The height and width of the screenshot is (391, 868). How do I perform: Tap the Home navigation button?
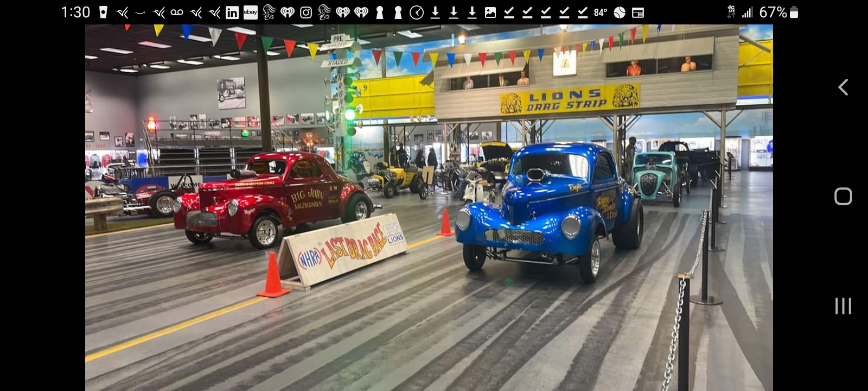click(843, 196)
